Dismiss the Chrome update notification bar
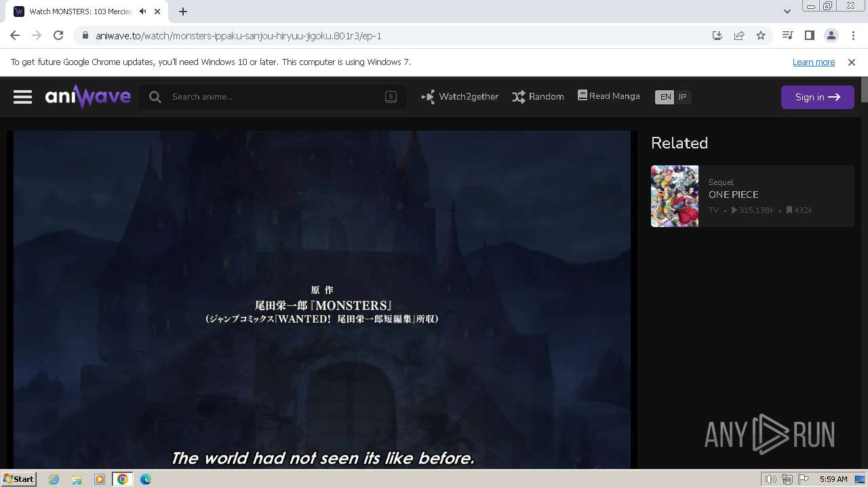Screen dimensions: 868x488 coord(852,62)
